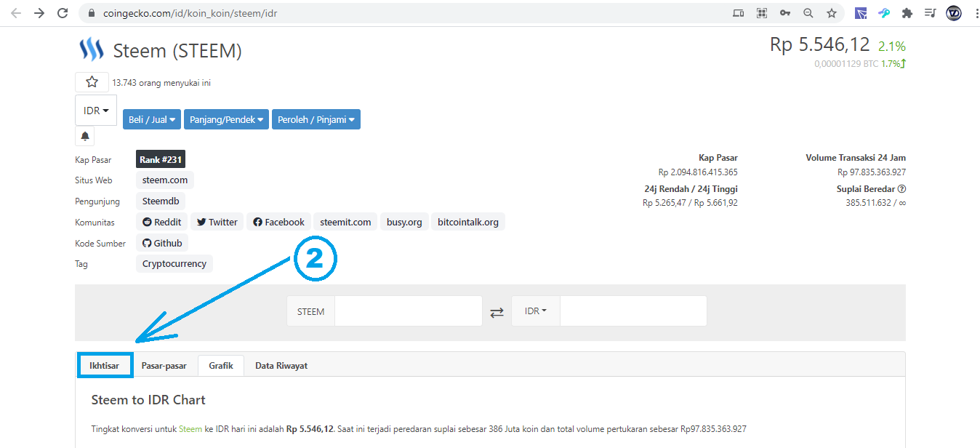Image resolution: width=980 pixels, height=448 pixels.
Task: Click the 0,00001129 BTC price text
Action: (x=847, y=64)
